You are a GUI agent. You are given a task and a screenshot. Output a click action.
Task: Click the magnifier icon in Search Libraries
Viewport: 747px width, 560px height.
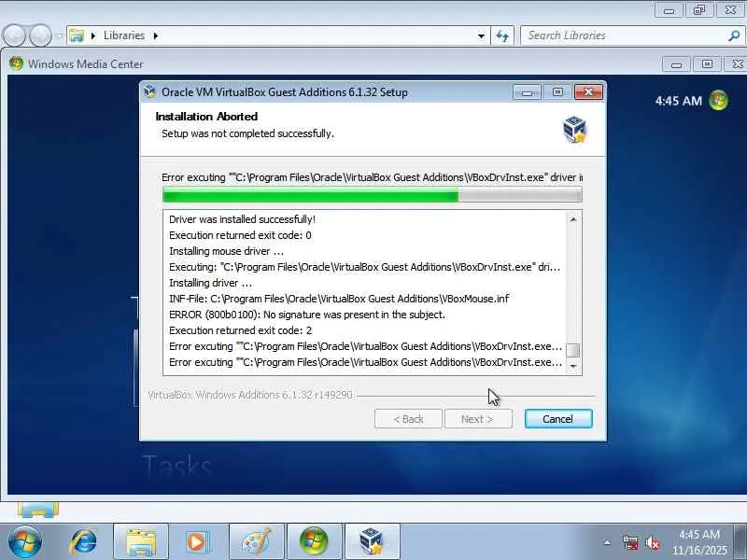pos(734,35)
